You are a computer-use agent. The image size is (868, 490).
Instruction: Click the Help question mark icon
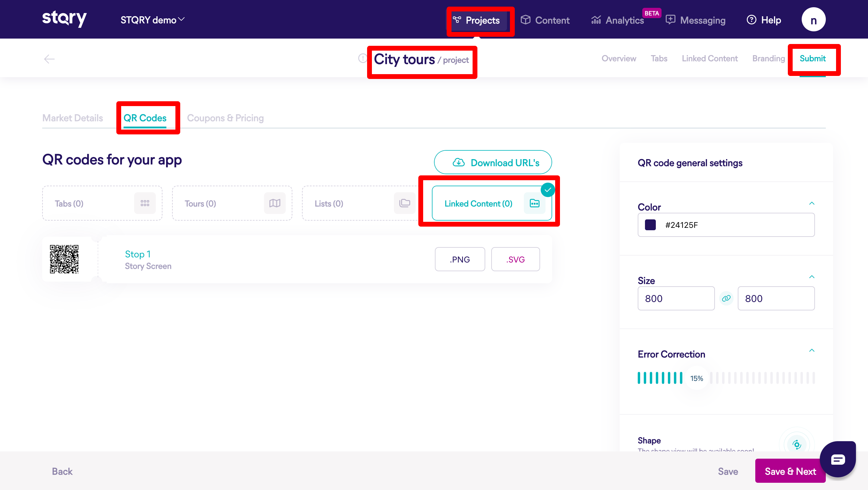point(751,20)
